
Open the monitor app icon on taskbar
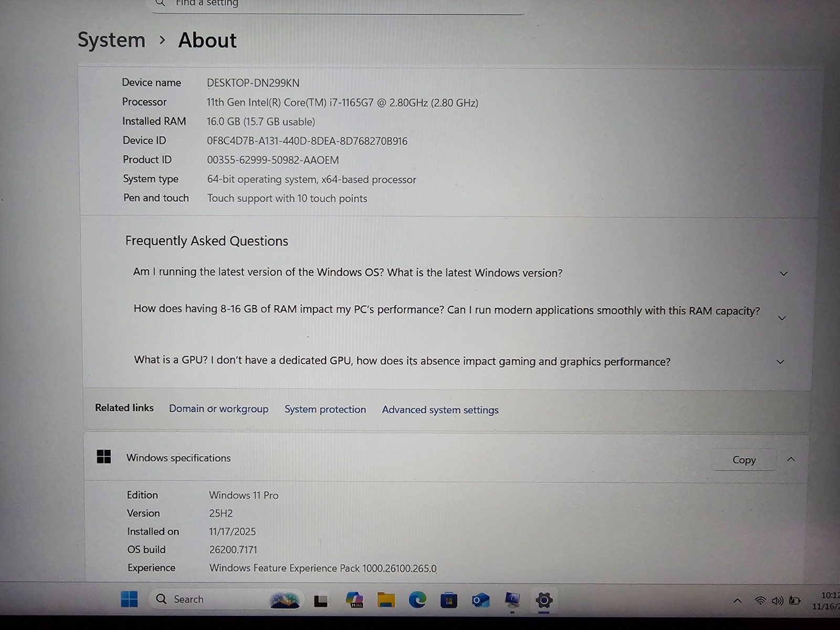coord(512,600)
